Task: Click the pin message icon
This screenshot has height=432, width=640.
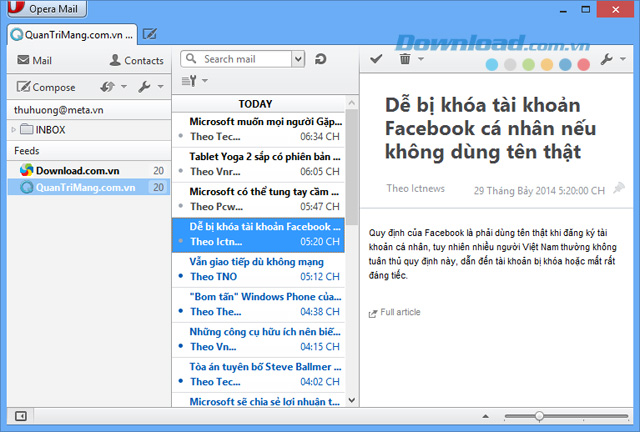Action: [x=619, y=188]
